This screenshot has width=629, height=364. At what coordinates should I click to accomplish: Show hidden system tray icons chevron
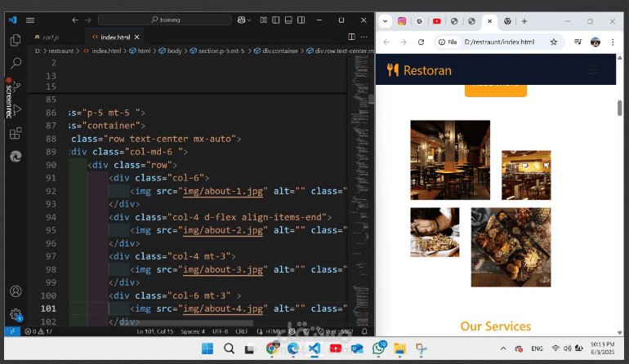click(x=503, y=348)
